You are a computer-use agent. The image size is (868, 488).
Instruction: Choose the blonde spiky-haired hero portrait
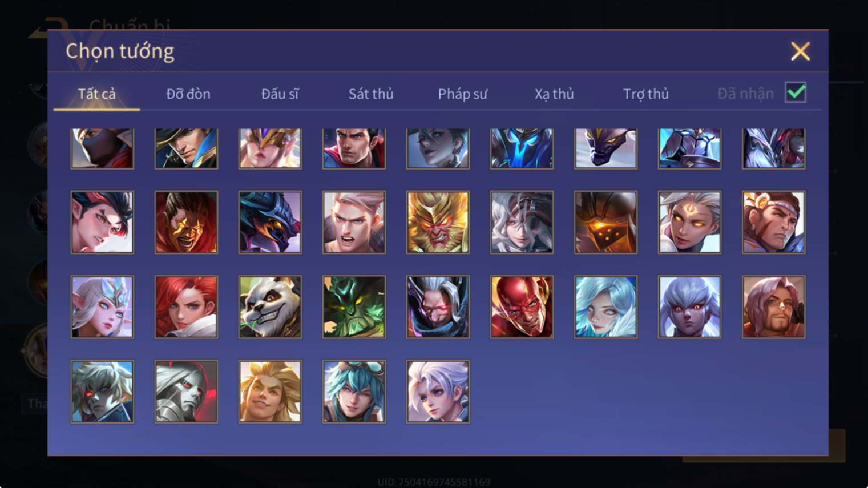(x=270, y=392)
